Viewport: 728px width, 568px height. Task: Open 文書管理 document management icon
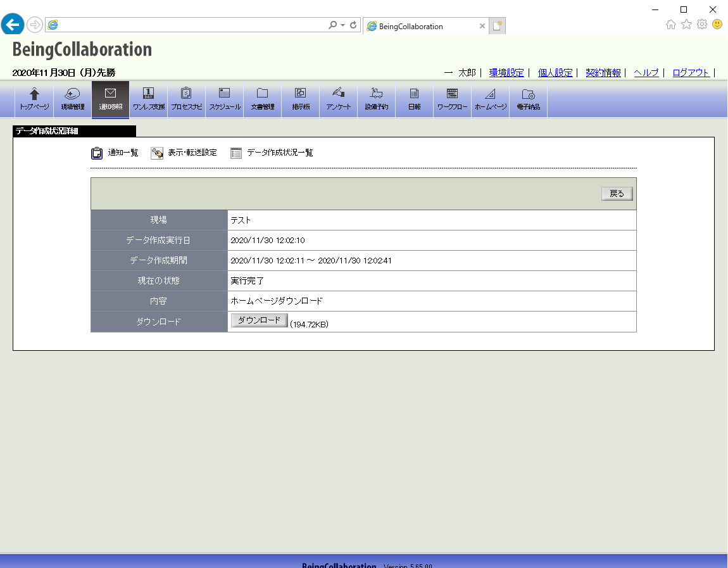coord(263,99)
